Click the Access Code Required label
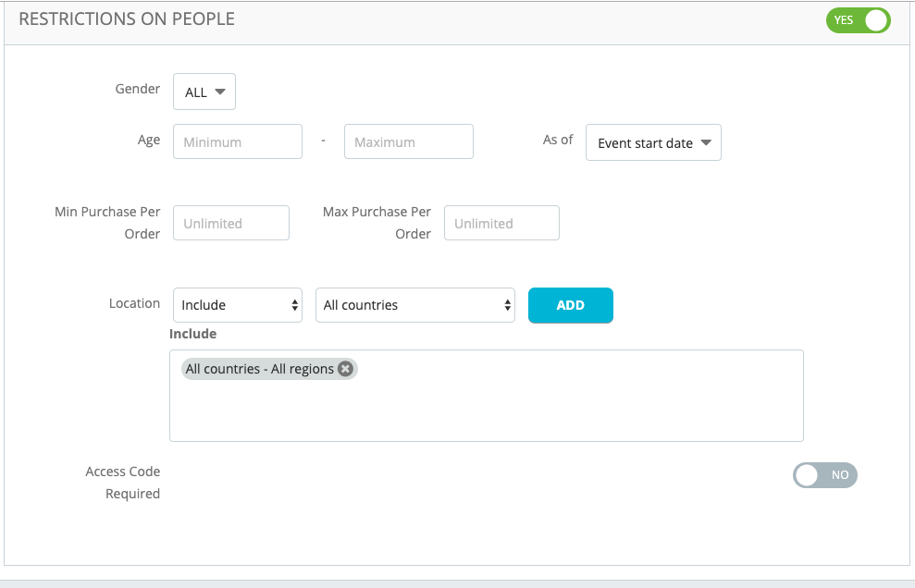This screenshot has height=588, width=915. (122, 483)
